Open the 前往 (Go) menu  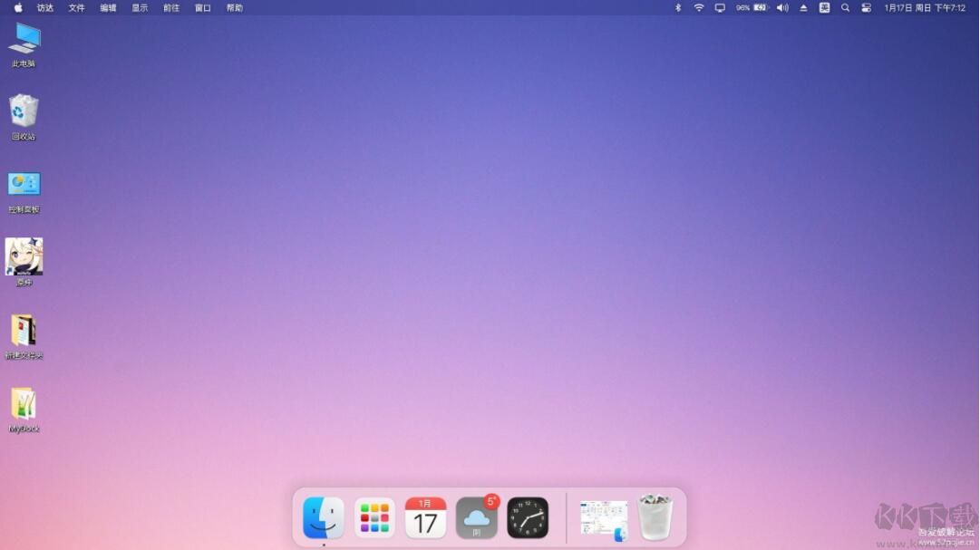coord(170,8)
